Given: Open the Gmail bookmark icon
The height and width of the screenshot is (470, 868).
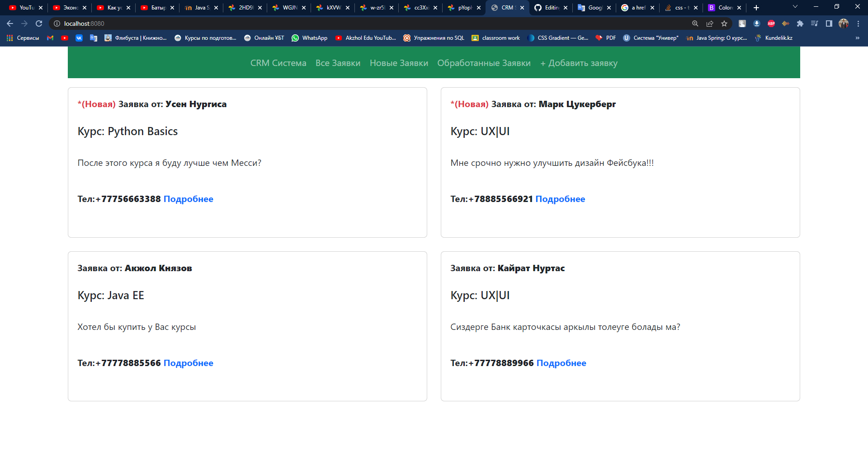Looking at the screenshot, I should click(x=50, y=38).
